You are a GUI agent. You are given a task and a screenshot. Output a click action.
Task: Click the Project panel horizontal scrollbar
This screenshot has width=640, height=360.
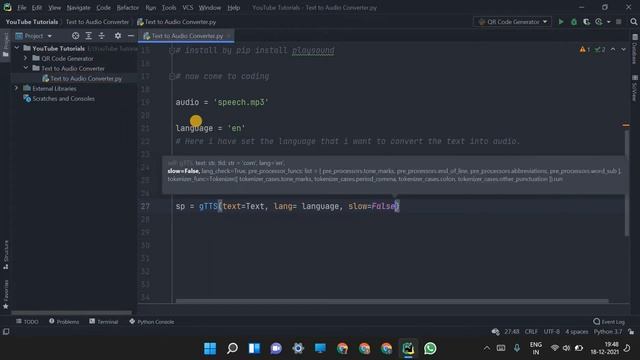tap(72, 313)
